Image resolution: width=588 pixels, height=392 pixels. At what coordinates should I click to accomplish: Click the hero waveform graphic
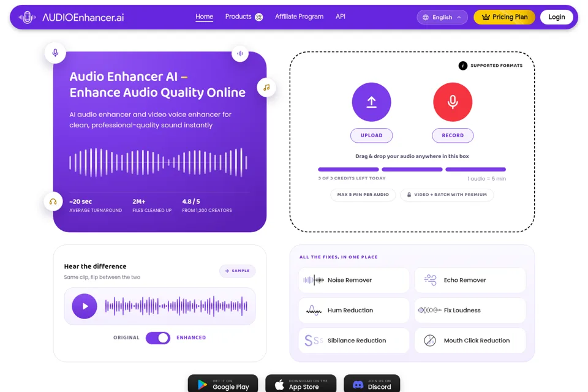[158, 162]
